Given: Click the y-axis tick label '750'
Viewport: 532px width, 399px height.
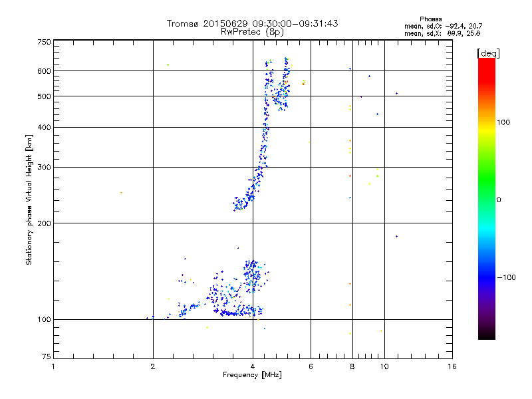Looking at the screenshot, I should [44, 42].
